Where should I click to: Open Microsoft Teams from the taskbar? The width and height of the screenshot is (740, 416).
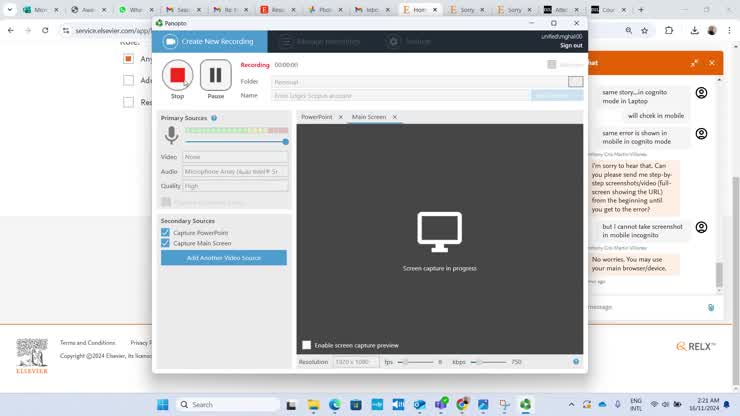(441, 404)
